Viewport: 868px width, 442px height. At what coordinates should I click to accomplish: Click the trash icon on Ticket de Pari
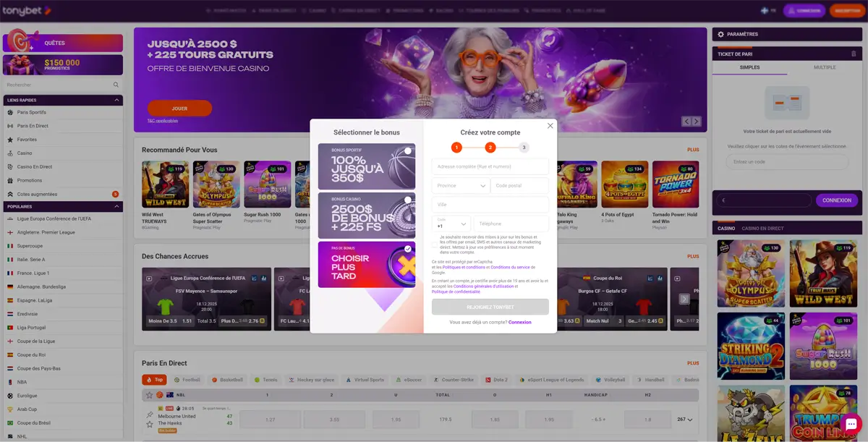[x=851, y=54]
